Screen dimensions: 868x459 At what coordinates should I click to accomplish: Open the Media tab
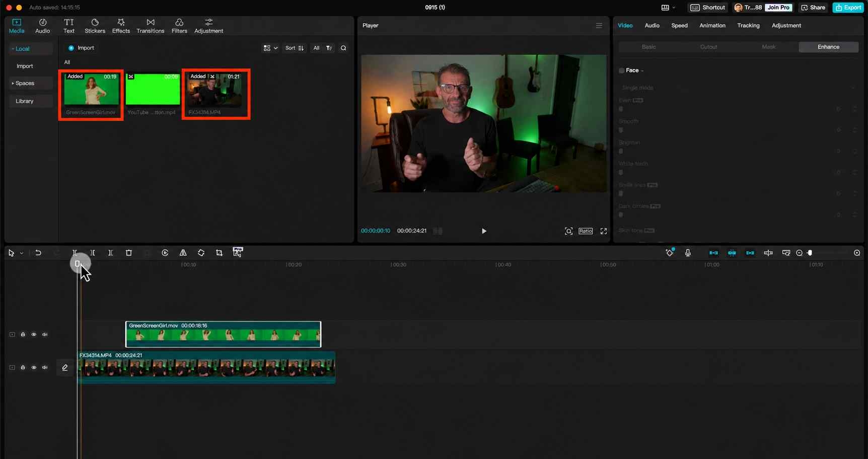[17, 26]
